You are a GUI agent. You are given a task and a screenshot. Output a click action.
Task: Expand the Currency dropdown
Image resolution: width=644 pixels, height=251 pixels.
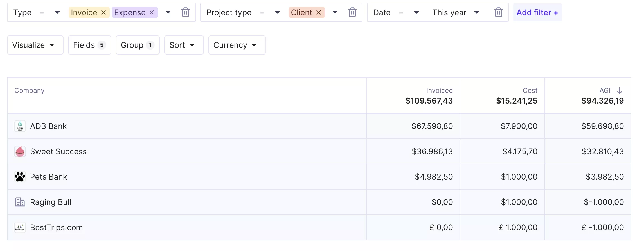[x=237, y=45]
